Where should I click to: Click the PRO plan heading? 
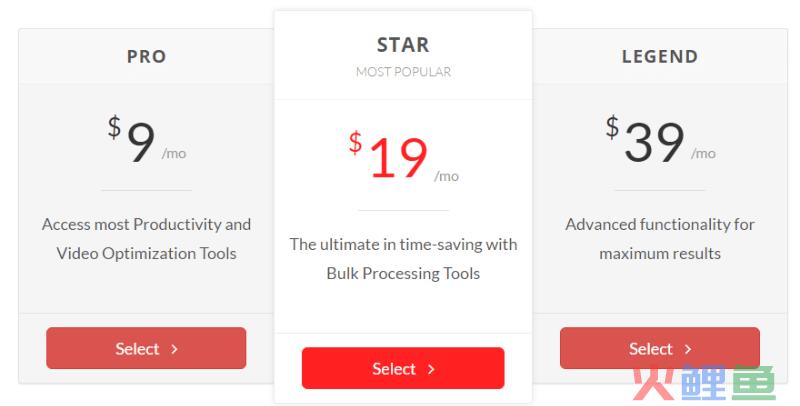tap(146, 56)
